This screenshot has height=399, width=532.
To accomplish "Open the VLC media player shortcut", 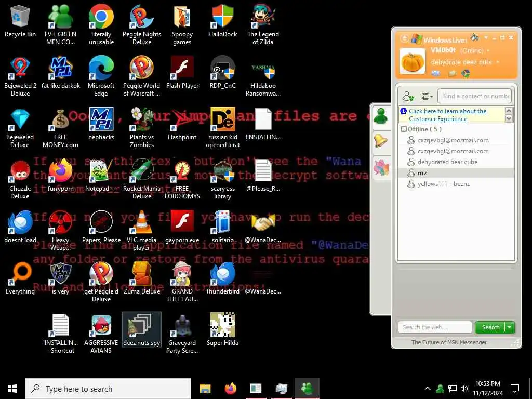I will pyautogui.click(x=142, y=231).
